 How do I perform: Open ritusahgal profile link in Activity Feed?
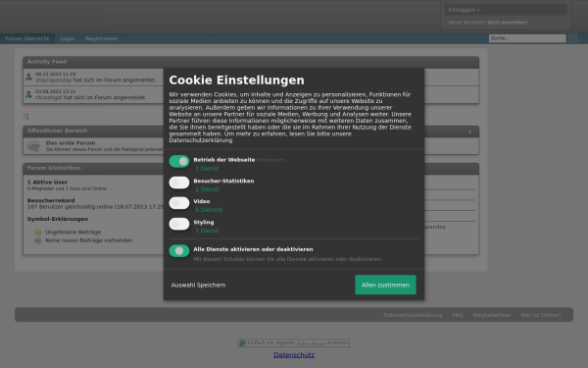[48, 97]
